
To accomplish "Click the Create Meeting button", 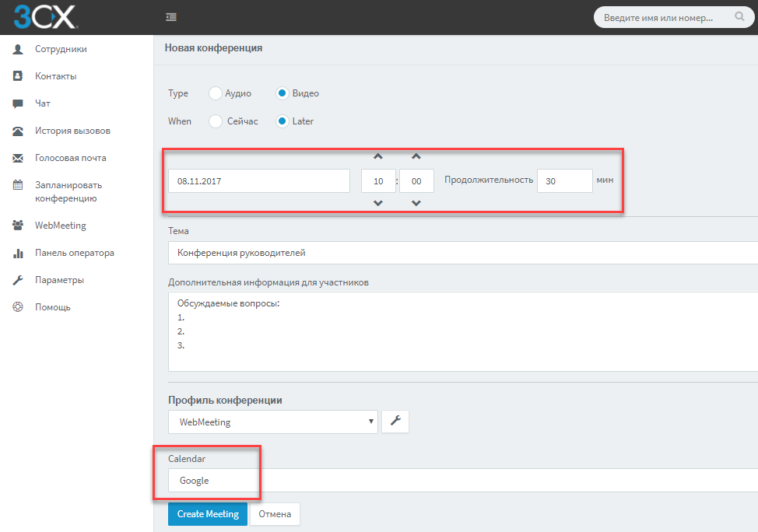I will (x=208, y=513).
